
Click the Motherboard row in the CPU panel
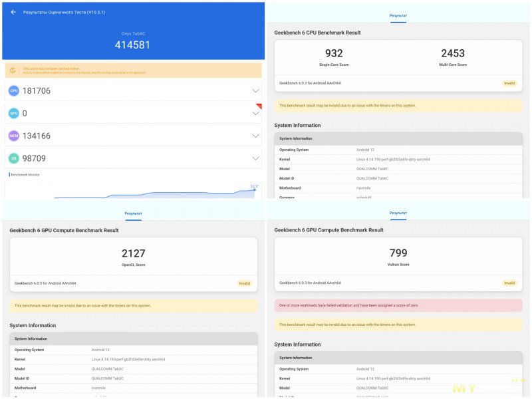(398, 188)
